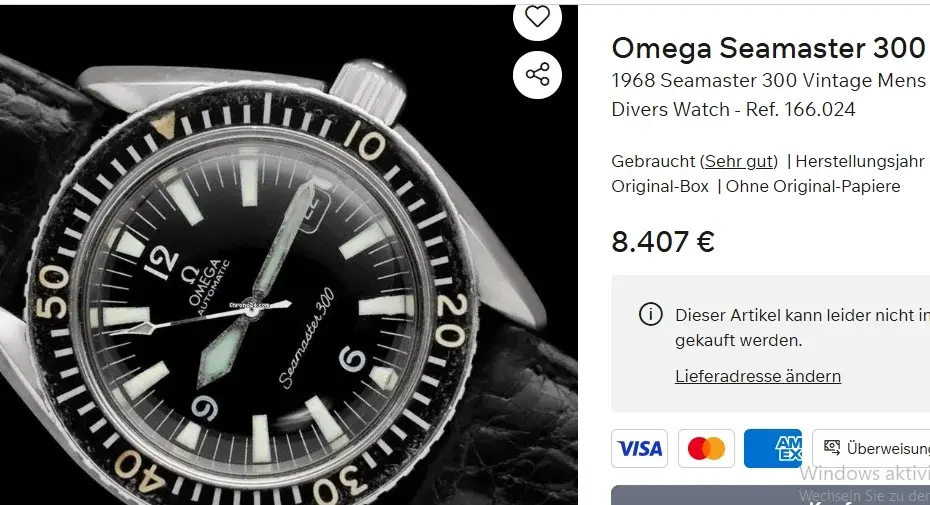Viewport: 930px width, 505px height.
Task: Click the Mastercard payment logo
Action: click(706, 449)
